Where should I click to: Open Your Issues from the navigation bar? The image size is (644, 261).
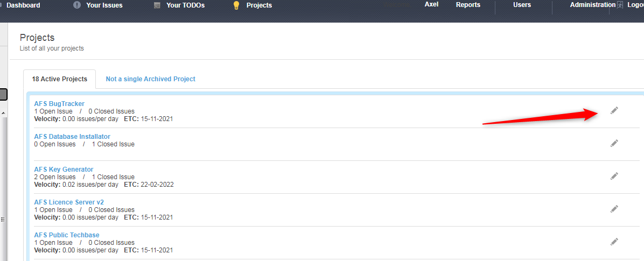click(104, 5)
